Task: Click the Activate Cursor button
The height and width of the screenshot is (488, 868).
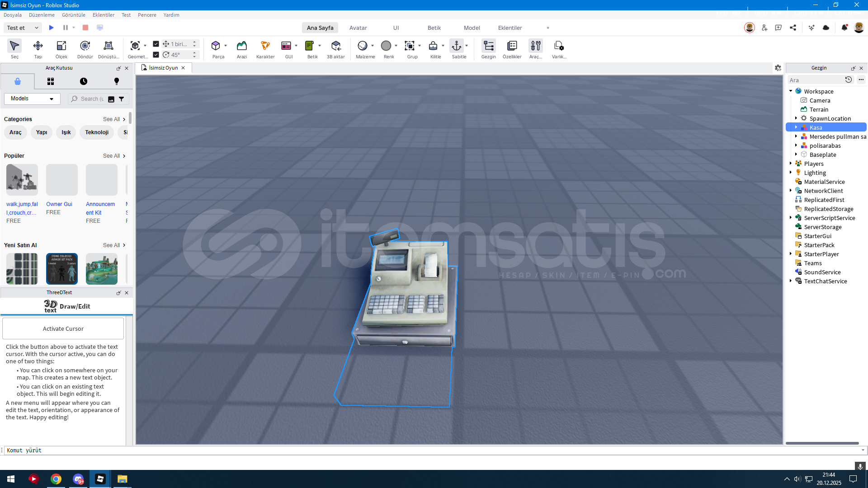Action: click(x=63, y=328)
